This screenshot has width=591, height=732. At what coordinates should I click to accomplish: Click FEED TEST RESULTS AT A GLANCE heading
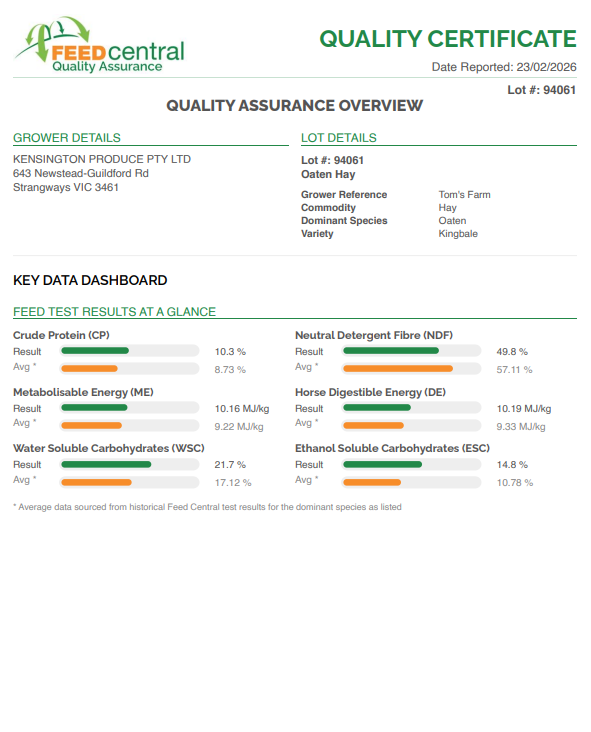pyautogui.click(x=114, y=311)
